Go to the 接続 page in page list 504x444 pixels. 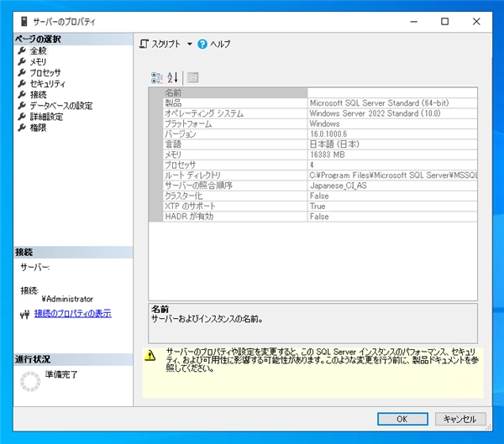[39, 95]
